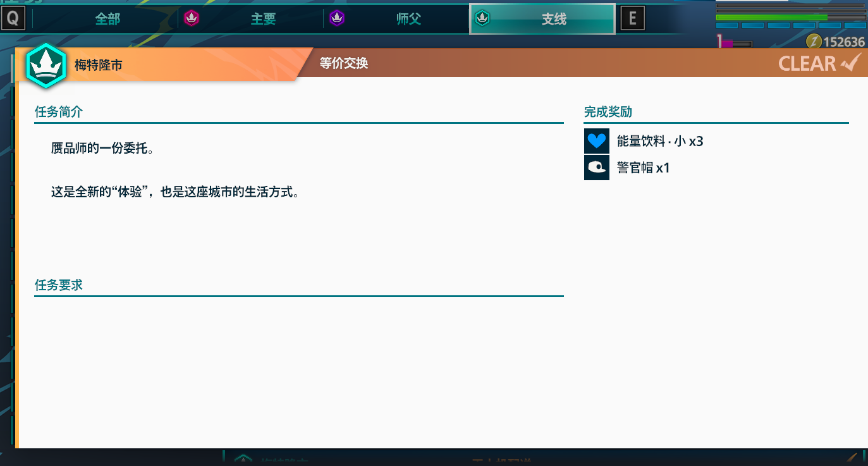Click the blue heart icon of 能量饮料·小 reward
Image resolution: width=868 pixels, height=466 pixels.
tap(596, 140)
